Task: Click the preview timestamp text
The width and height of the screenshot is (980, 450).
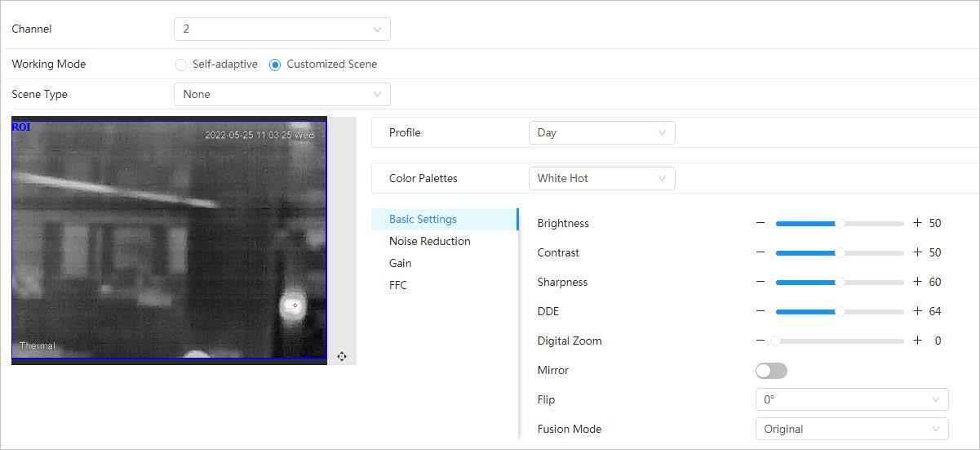Action: click(259, 135)
